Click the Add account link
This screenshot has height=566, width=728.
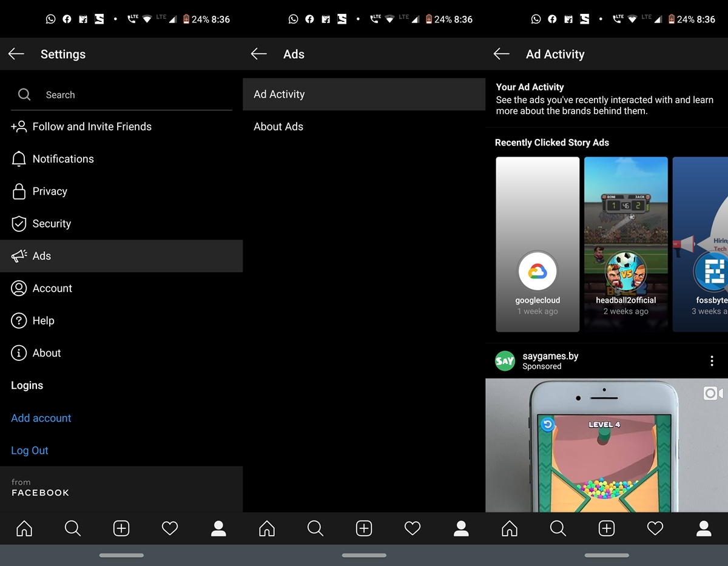[41, 418]
